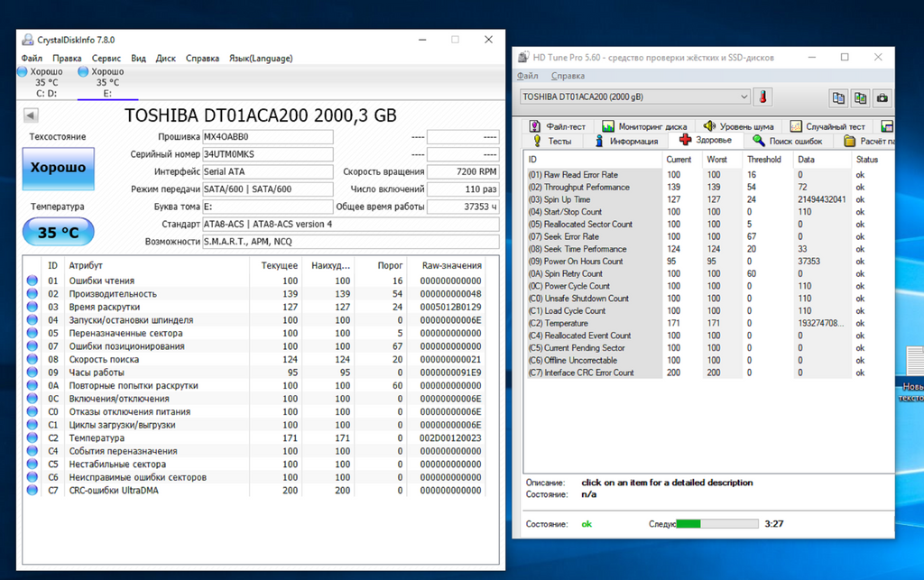Open the Диск menu in CrystalDiskInfo
The image size is (924, 580).
click(166, 59)
